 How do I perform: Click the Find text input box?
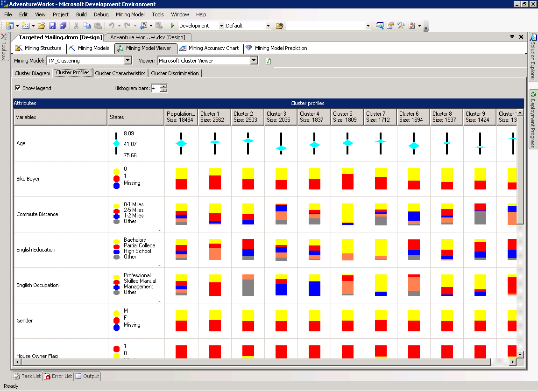click(x=326, y=26)
